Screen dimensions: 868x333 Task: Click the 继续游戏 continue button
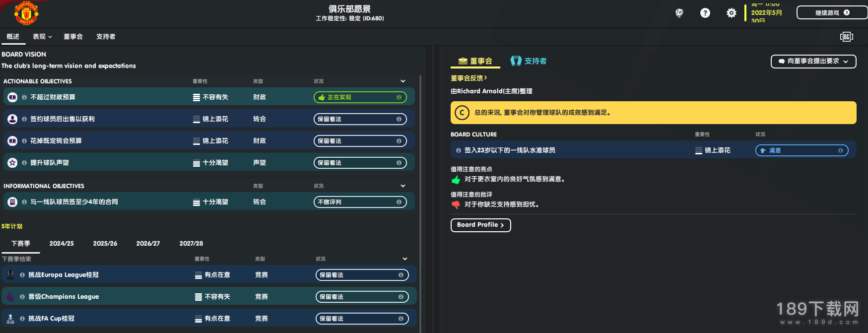point(832,13)
